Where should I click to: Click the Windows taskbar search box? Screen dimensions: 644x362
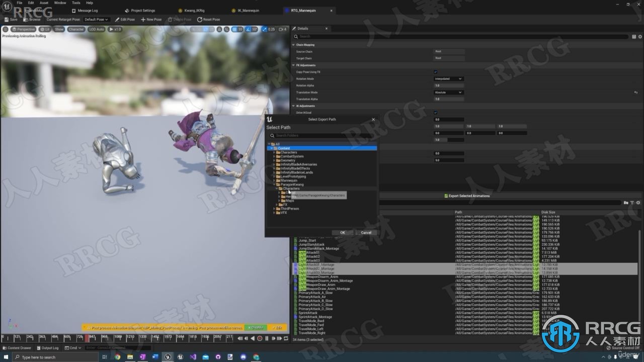pyautogui.click(x=54, y=357)
